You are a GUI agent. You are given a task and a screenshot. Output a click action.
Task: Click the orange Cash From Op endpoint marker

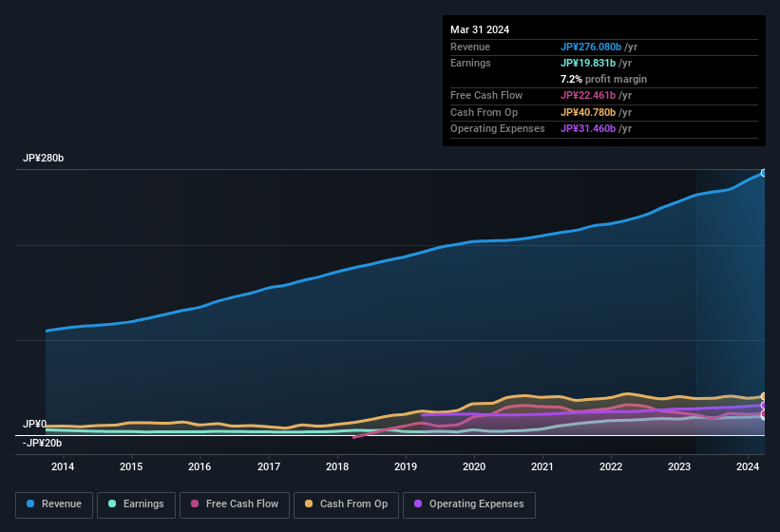764,396
